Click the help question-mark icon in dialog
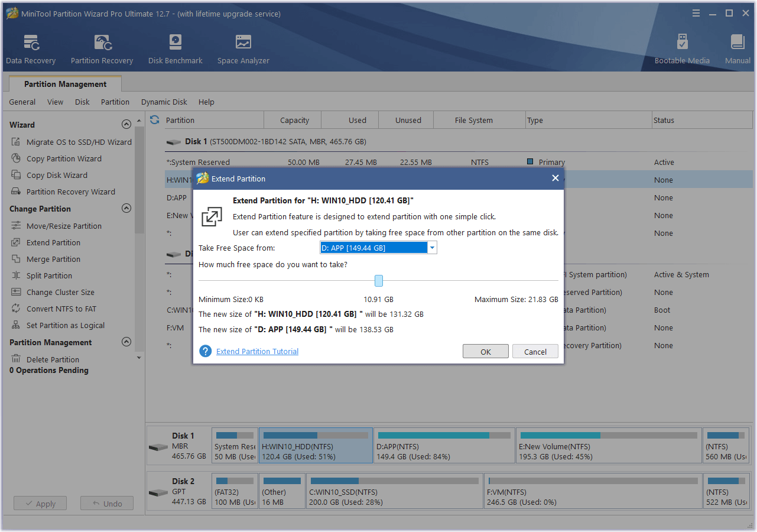 point(206,351)
